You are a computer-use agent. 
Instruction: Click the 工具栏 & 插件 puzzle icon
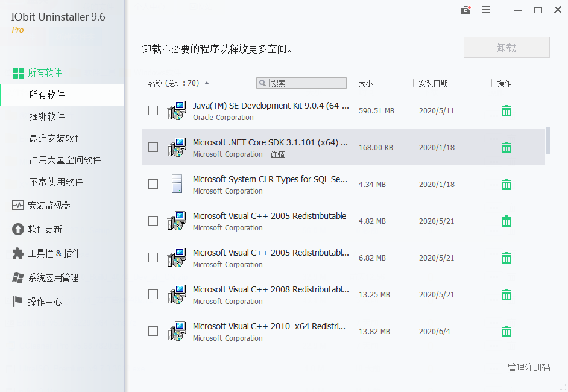point(17,253)
